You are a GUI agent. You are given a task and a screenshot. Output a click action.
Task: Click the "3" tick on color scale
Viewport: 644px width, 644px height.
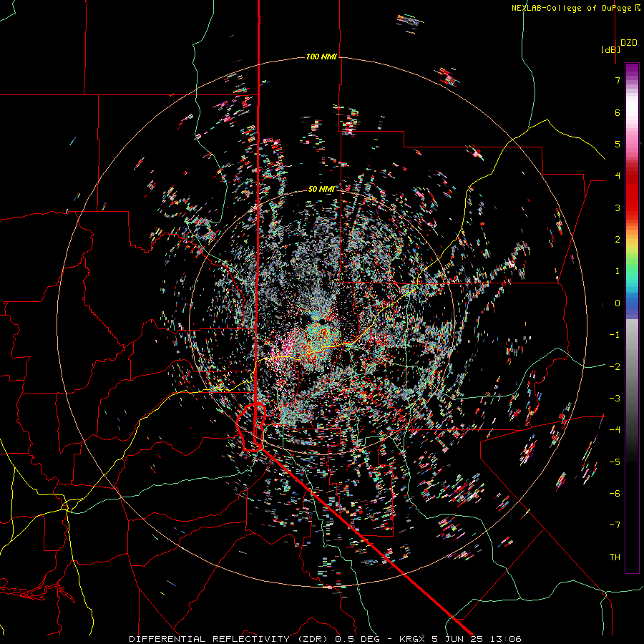click(618, 208)
